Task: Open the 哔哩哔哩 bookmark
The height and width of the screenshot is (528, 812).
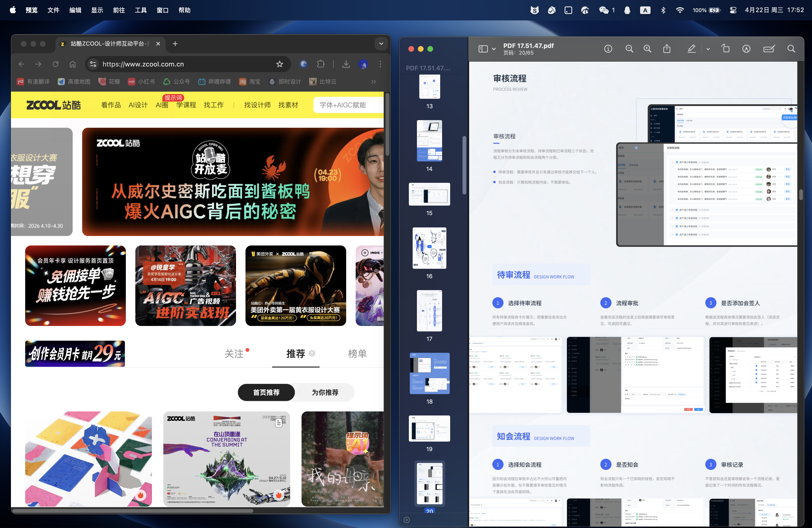Action: 215,81
